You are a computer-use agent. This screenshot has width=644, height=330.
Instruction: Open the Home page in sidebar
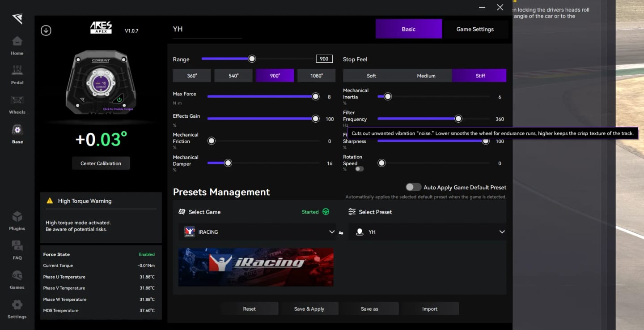click(17, 46)
